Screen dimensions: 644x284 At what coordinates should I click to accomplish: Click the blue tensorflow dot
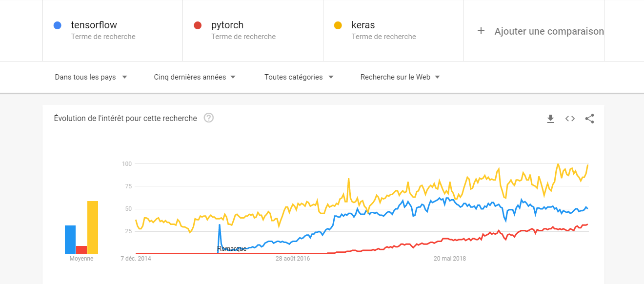click(58, 25)
